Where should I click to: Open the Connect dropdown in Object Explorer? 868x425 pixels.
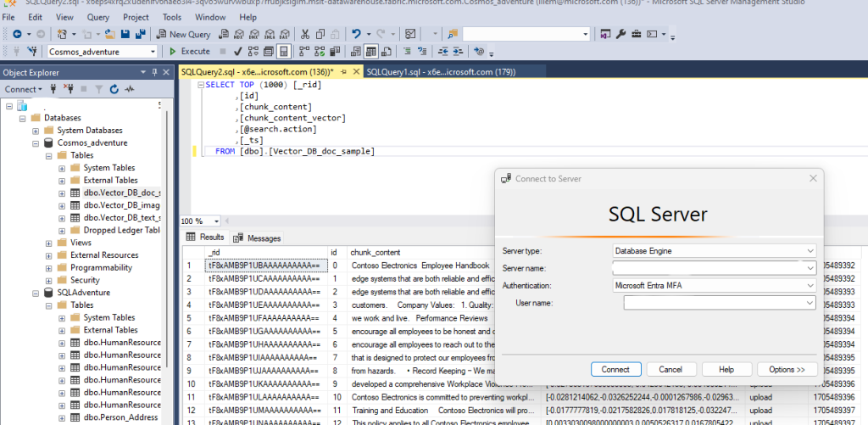pos(23,89)
